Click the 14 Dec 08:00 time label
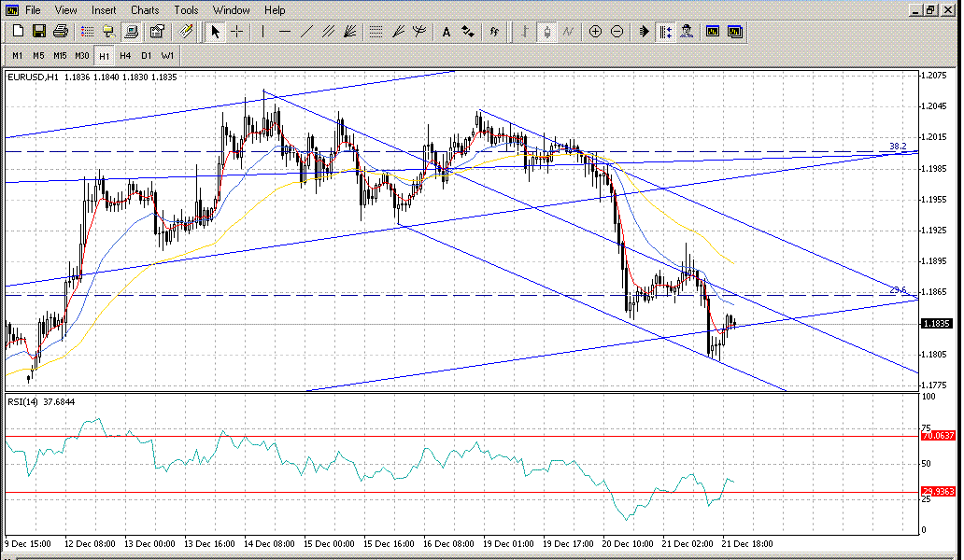The height and width of the screenshot is (560, 964). coord(269,543)
